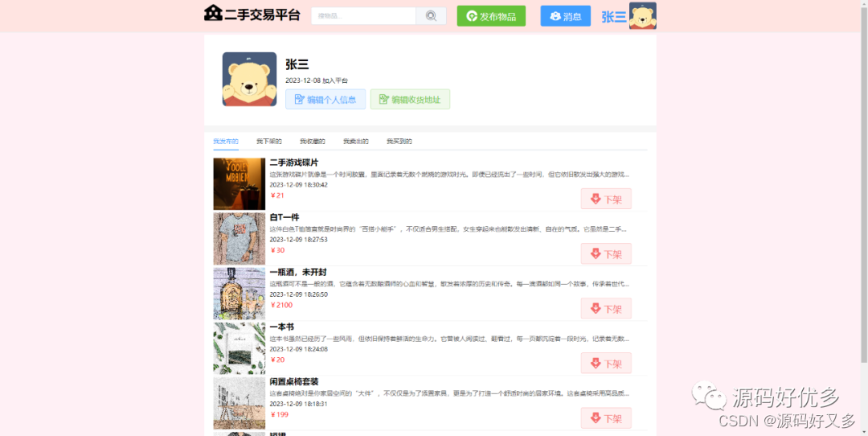Open the 闲置桌椅套装 furniture thumbnail
The width and height of the screenshot is (868, 436).
coord(240,403)
